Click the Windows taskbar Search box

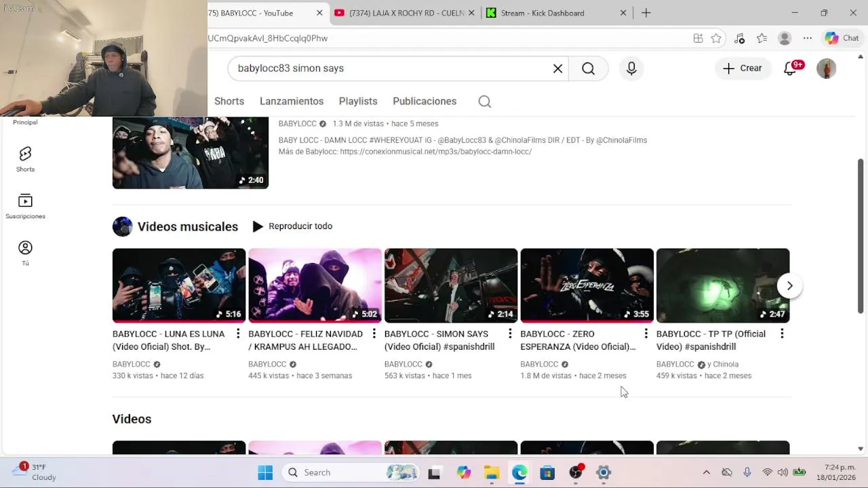pos(350,472)
